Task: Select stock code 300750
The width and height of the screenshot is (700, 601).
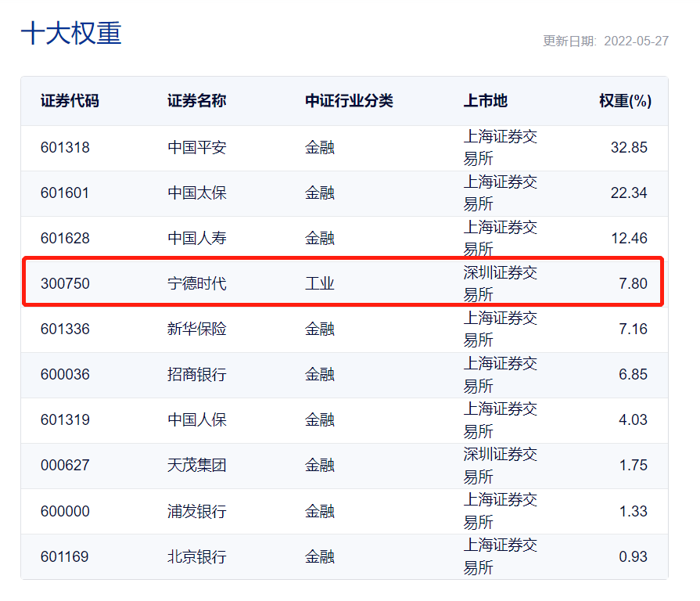Action: (x=65, y=283)
